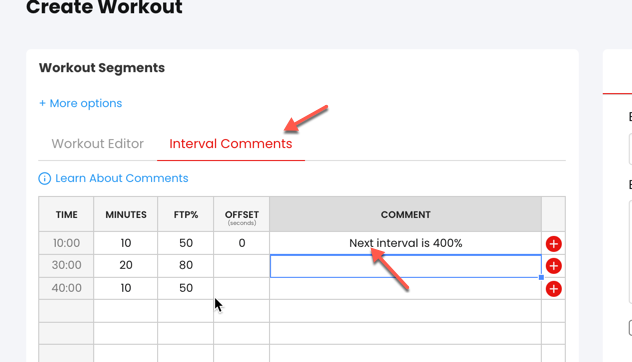Click the comment cell reading Next interval is 400%
This screenshot has width=632, height=362.
click(x=405, y=243)
